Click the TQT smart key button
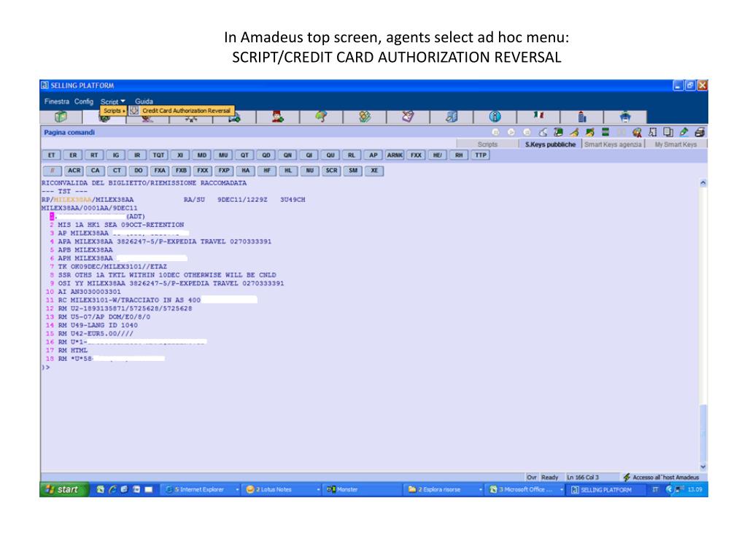 (x=158, y=155)
